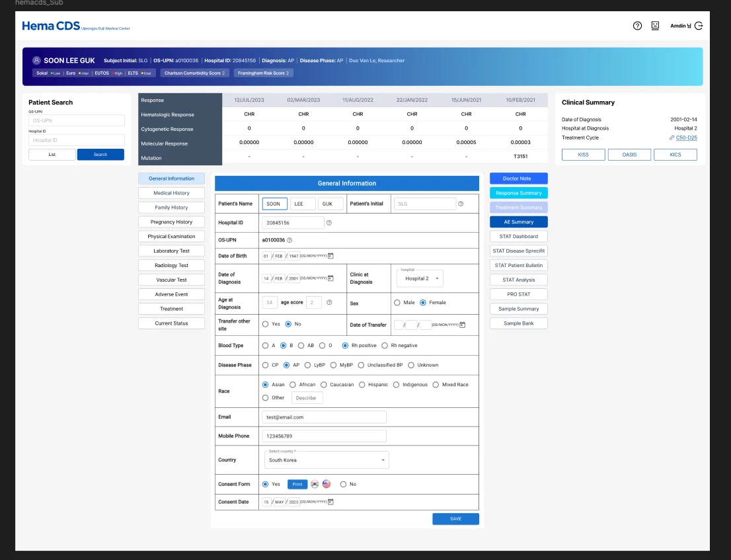Image resolution: width=731 pixels, height=560 pixels.
Task: Open the Laboratory Test section
Action: click(x=171, y=251)
